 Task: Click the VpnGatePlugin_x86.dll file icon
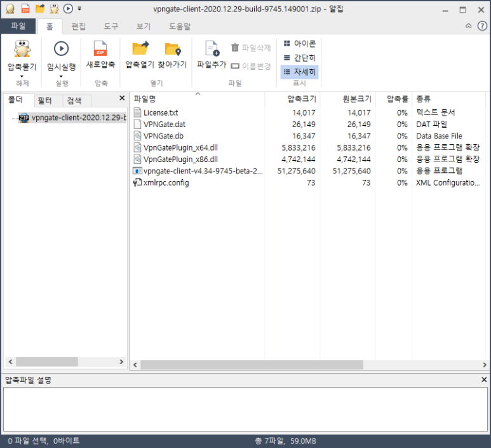(137, 159)
